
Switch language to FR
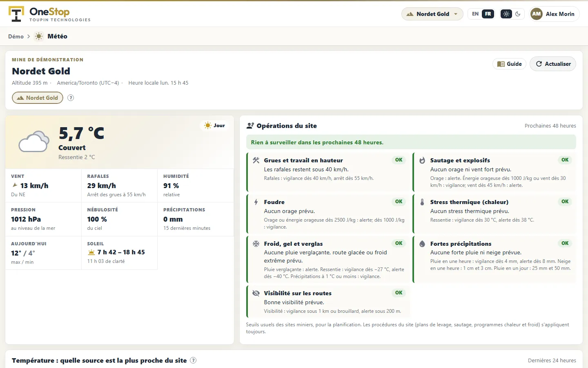pos(488,14)
